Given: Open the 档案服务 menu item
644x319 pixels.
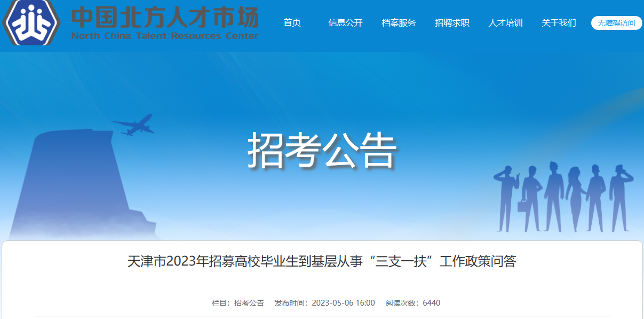Looking at the screenshot, I should pos(399,23).
